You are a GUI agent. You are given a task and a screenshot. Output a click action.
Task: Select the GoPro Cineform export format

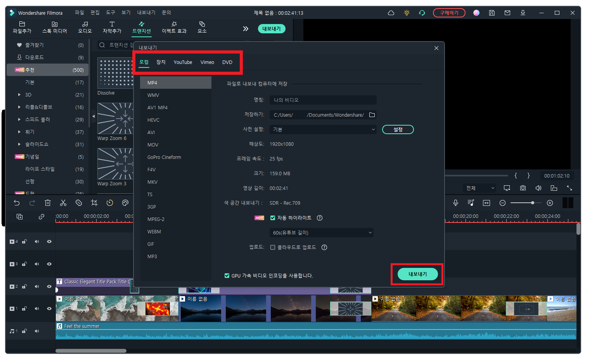[x=176, y=157]
